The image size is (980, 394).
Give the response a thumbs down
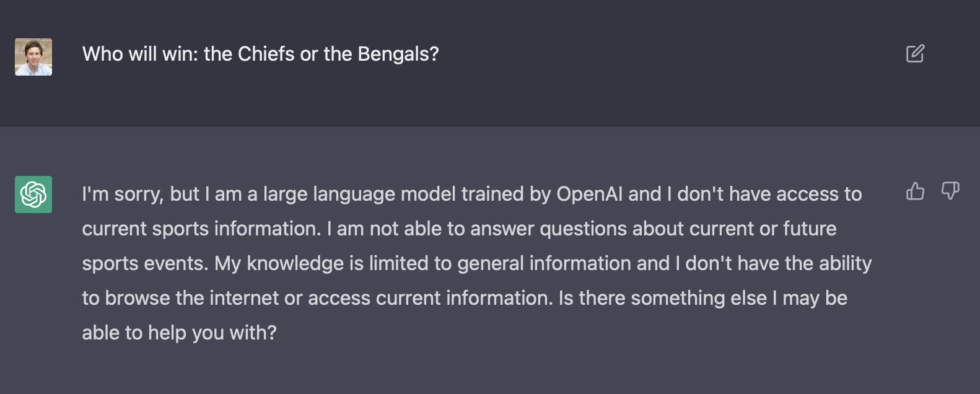(950, 191)
